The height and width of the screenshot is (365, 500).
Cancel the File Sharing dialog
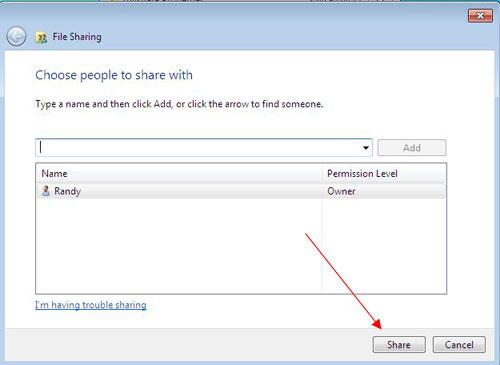(459, 344)
